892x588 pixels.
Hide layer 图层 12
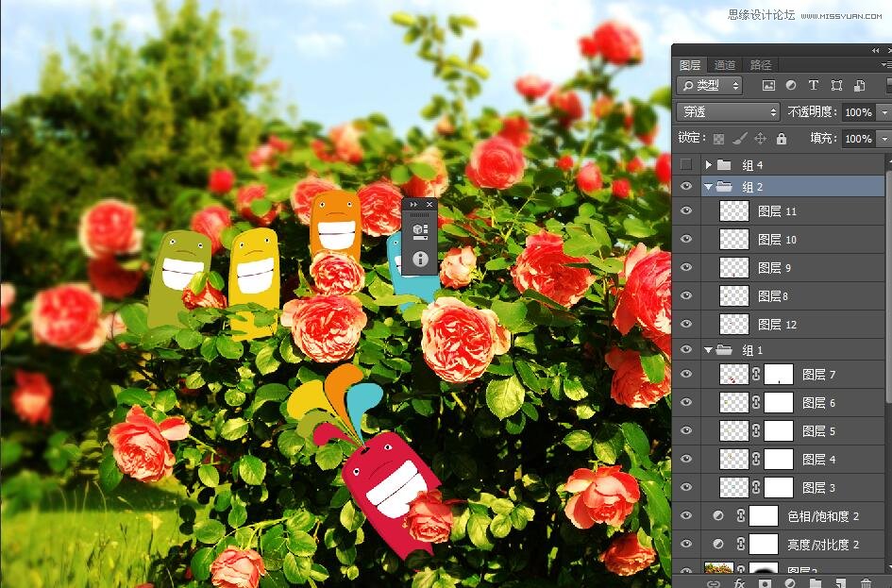pyautogui.click(x=686, y=324)
